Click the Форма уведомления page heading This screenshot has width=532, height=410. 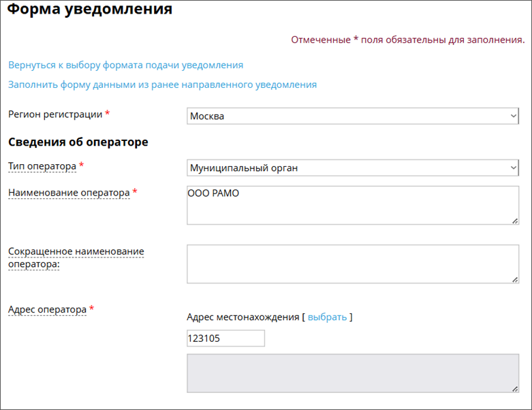pyautogui.click(x=89, y=9)
